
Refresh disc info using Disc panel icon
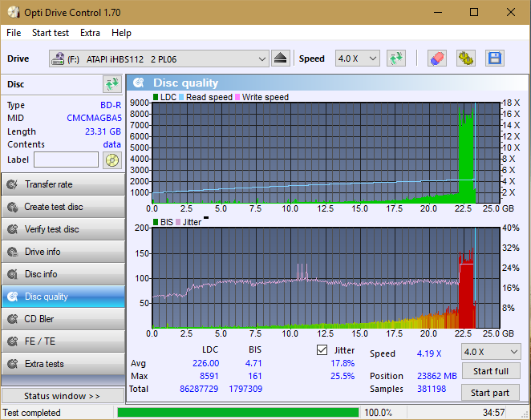tap(112, 84)
